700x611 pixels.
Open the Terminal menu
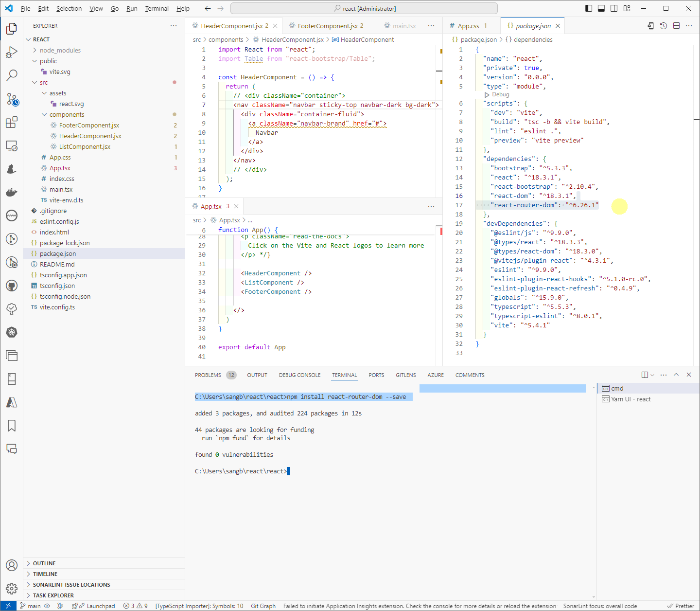(157, 8)
